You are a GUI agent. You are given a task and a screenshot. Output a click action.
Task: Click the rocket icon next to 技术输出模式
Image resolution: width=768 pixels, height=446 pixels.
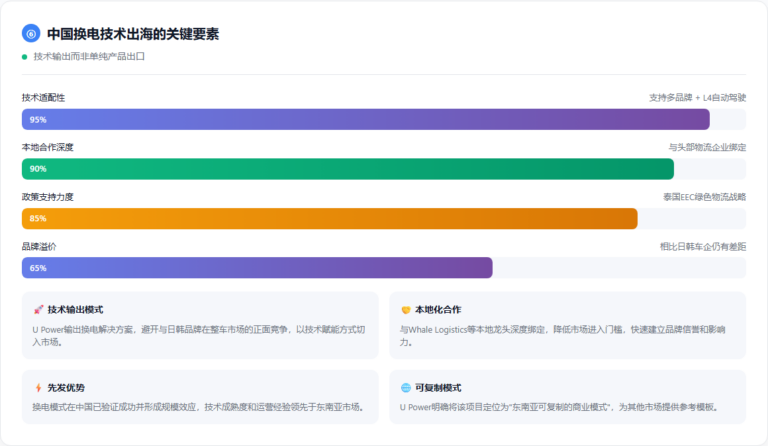[x=38, y=310]
